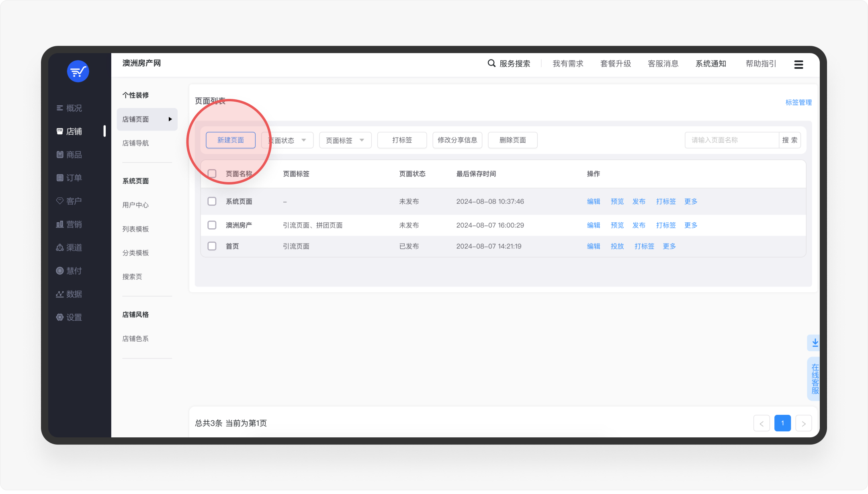Select 店铺导航 in side menu

[135, 143]
